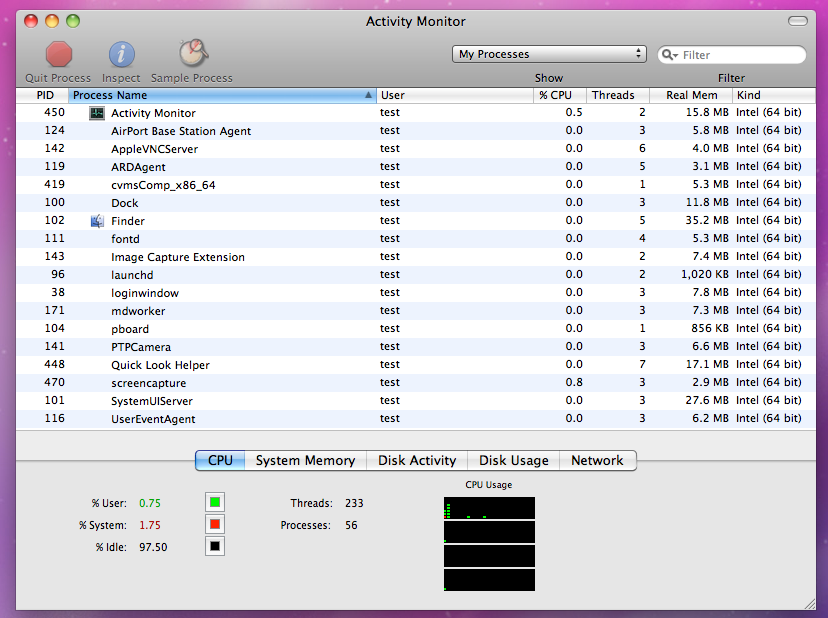Select the fontd process
Screen dimensions: 828x618
[x=416, y=239]
